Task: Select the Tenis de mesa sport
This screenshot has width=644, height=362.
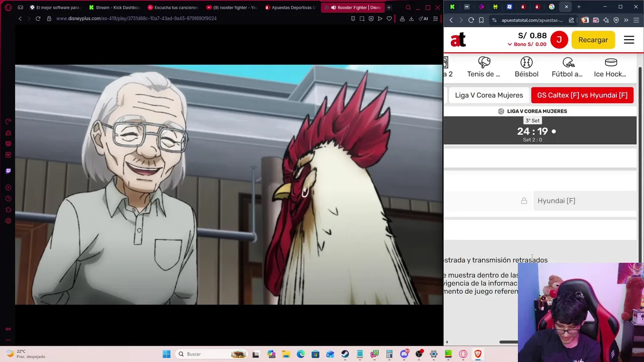Action: tap(484, 67)
